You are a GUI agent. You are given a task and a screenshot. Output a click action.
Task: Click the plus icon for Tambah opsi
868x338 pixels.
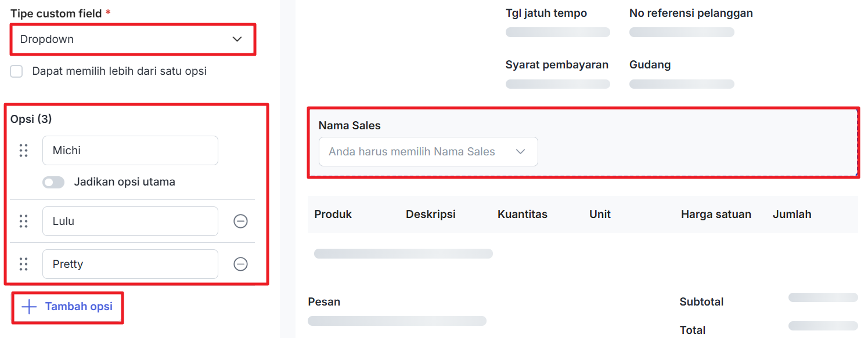pyautogui.click(x=29, y=307)
